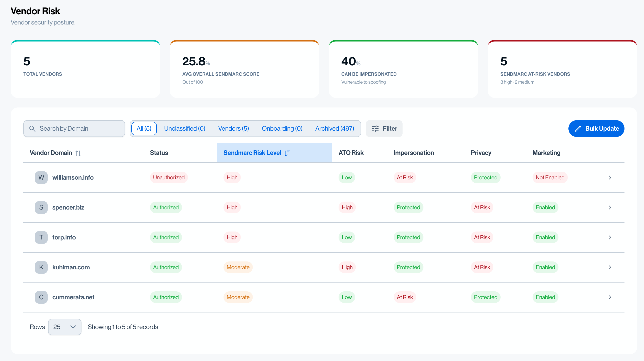
Task: Select the Vendors (5) tab
Action: pyautogui.click(x=234, y=129)
